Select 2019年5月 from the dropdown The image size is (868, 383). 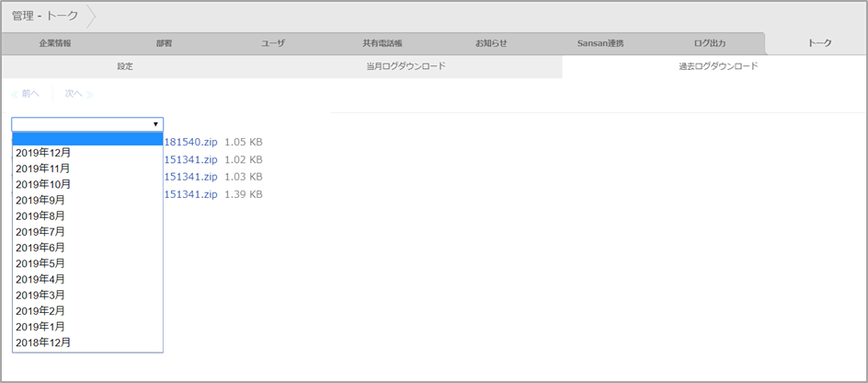tap(87, 263)
